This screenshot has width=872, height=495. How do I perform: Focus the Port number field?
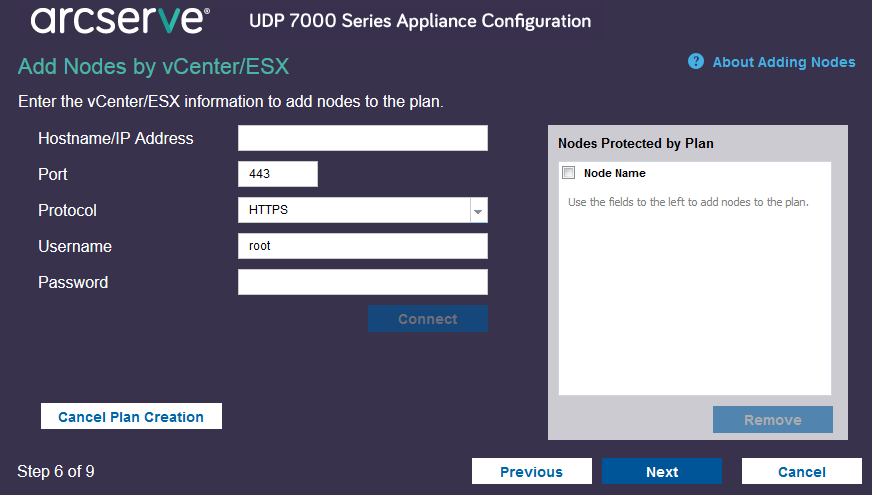[277, 174]
